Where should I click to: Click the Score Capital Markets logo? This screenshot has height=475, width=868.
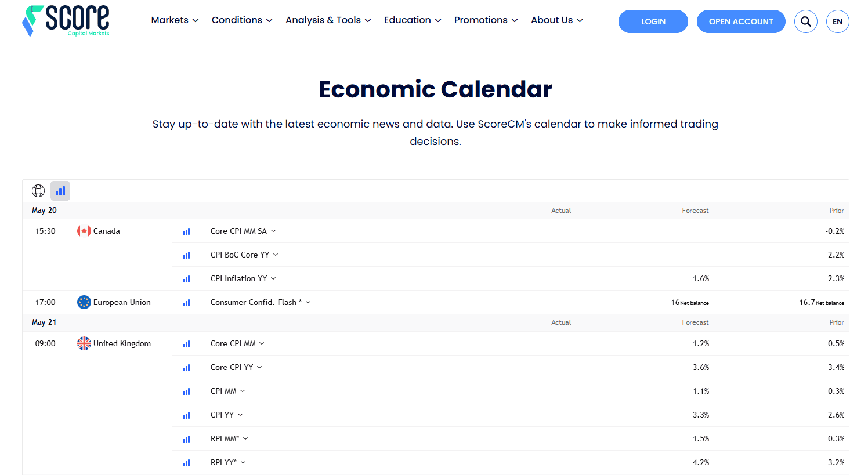[66, 21]
